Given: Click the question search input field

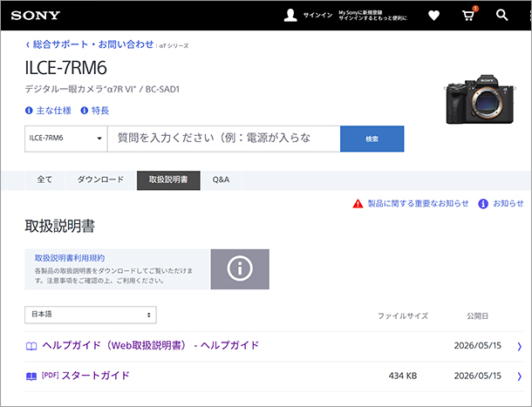Looking at the screenshot, I should tap(223, 139).
